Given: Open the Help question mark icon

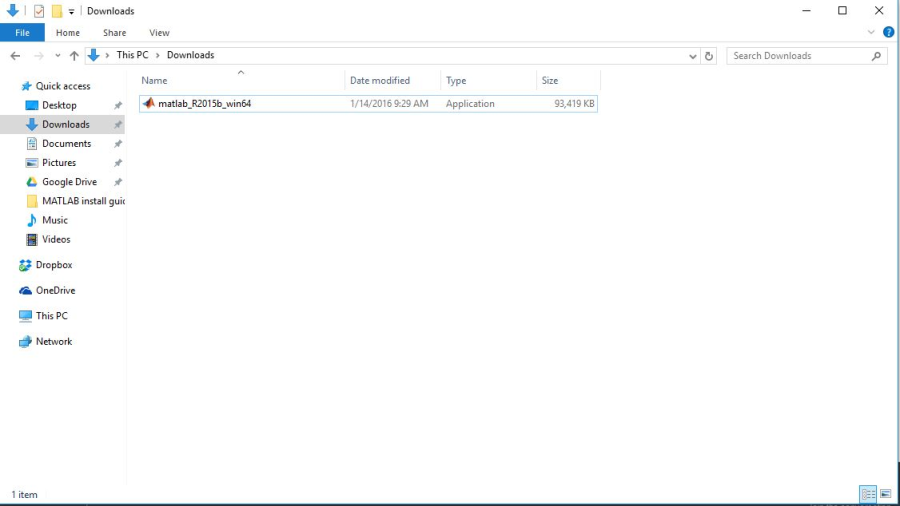Looking at the screenshot, I should pos(888,32).
